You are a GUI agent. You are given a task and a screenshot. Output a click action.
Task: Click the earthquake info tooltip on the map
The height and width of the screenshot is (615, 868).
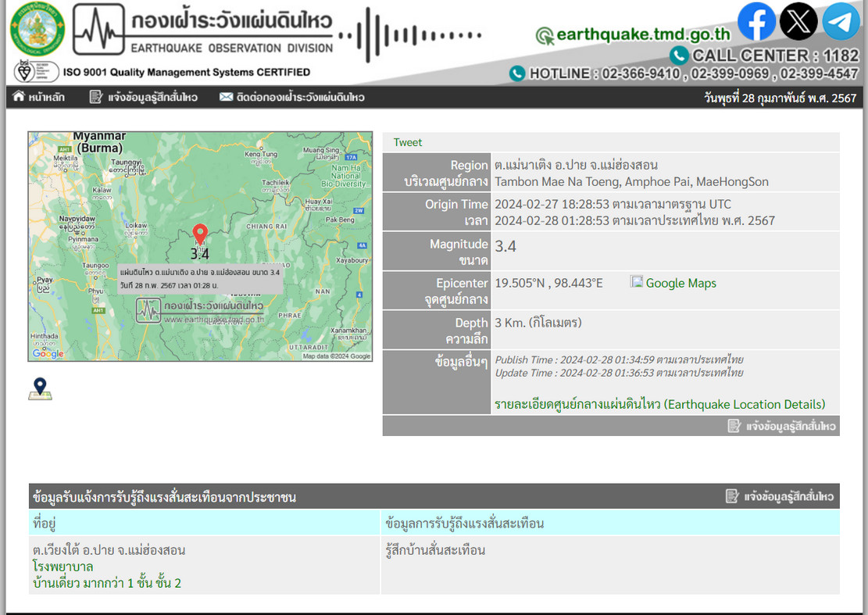click(x=200, y=278)
